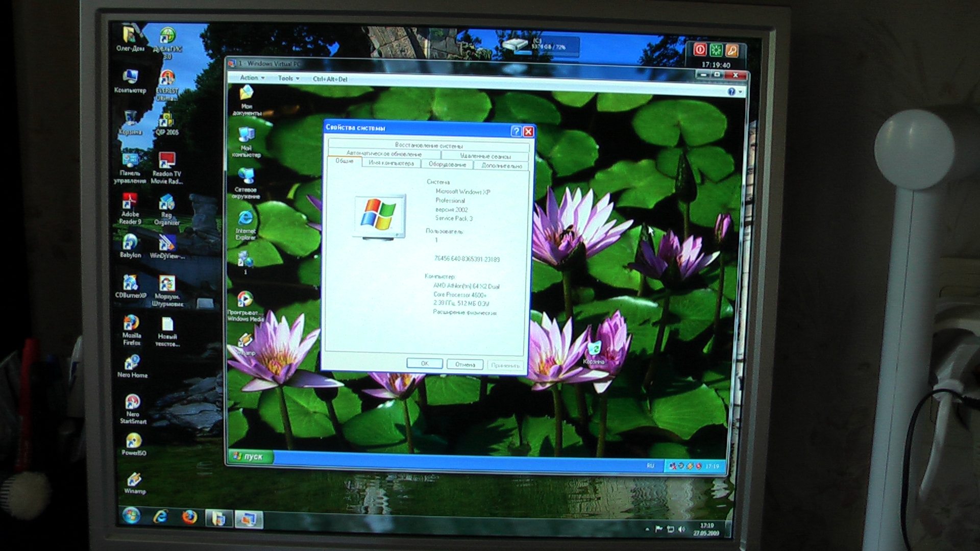Switch to the Дополнительно tab
Image resolution: width=980 pixels, height=551 pixels.
(x=502, y=166)
